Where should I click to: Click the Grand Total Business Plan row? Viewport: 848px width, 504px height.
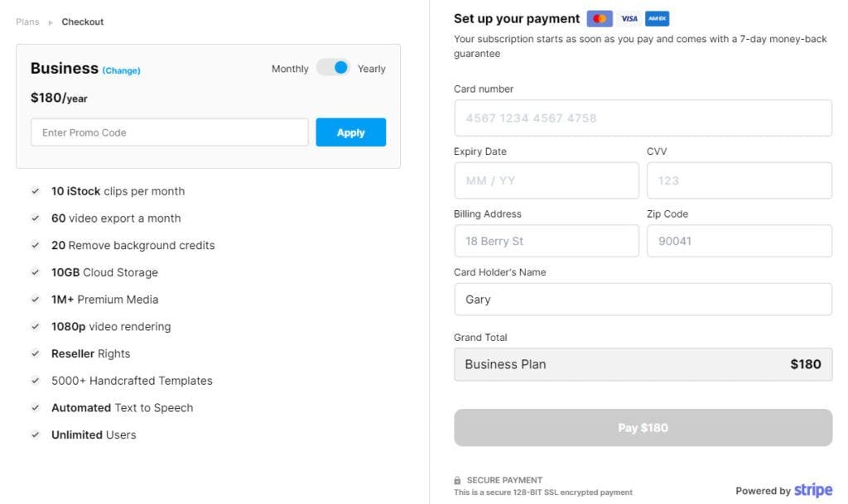(643, 364)
